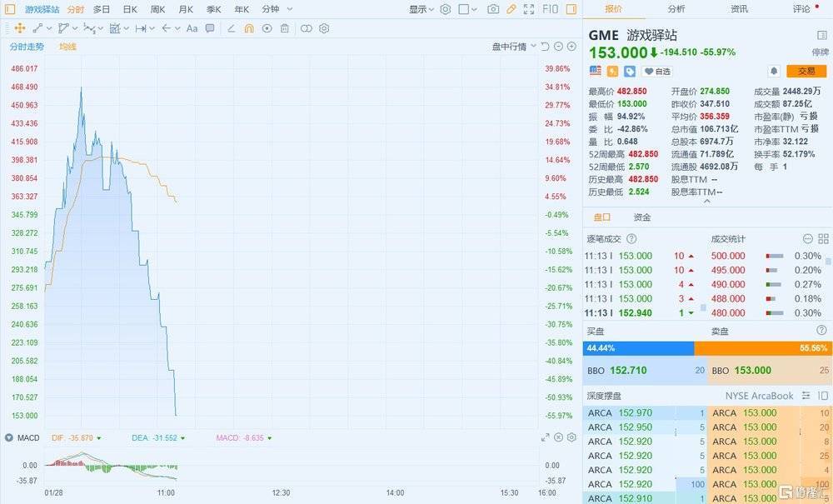Open the 评论 comments tab
833x504 pixels.
(801, 9)
